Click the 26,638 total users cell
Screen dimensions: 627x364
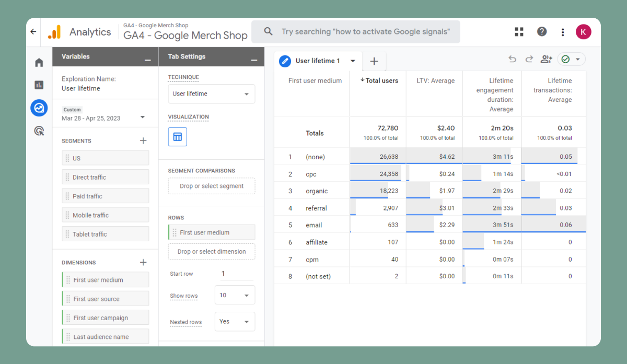click(378, 157)
